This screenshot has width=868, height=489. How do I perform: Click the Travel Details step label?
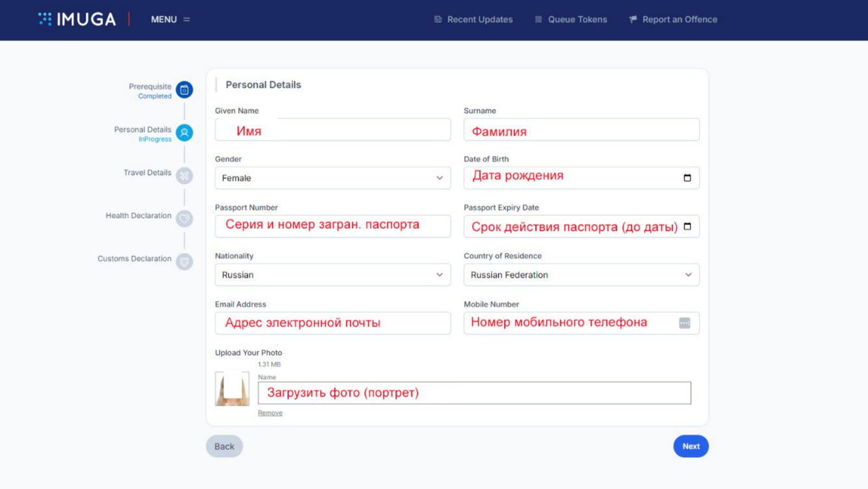coord(148,173)
